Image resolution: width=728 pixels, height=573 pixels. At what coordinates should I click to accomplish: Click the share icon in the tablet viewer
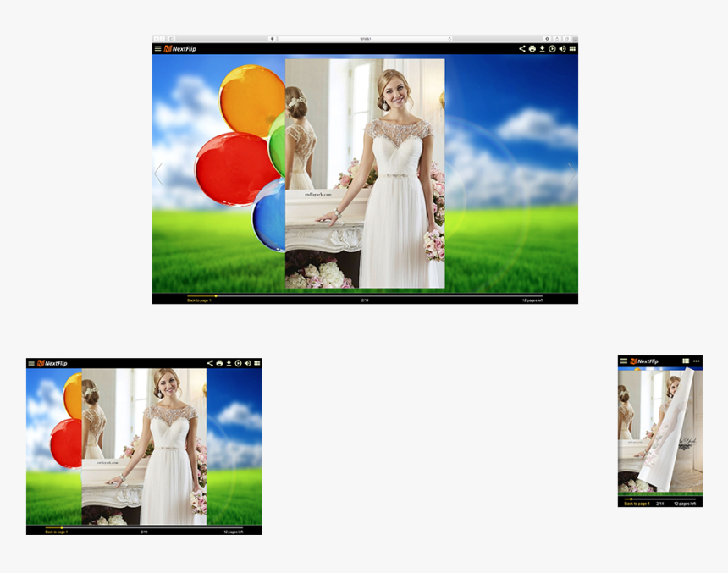point(210,363)
